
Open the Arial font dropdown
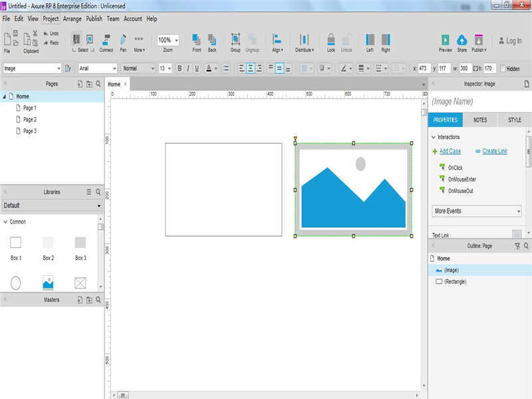pos(98,68)
